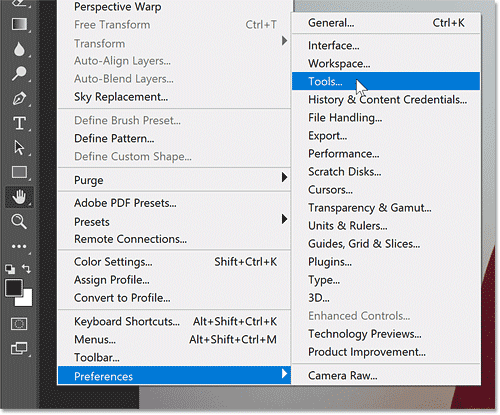This screenshot has width=500, height=415.
Task: Select the Rectangle shape tool
Action: [x=19, y=172]
